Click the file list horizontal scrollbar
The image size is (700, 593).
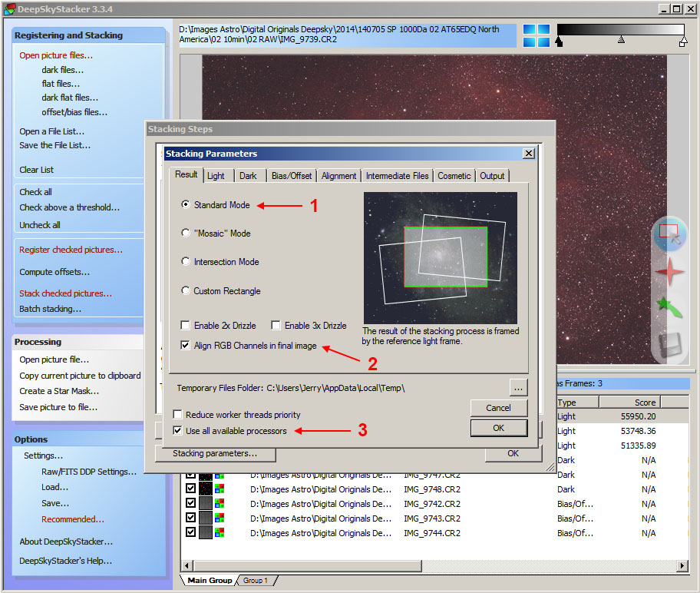[x=308, y=566]
